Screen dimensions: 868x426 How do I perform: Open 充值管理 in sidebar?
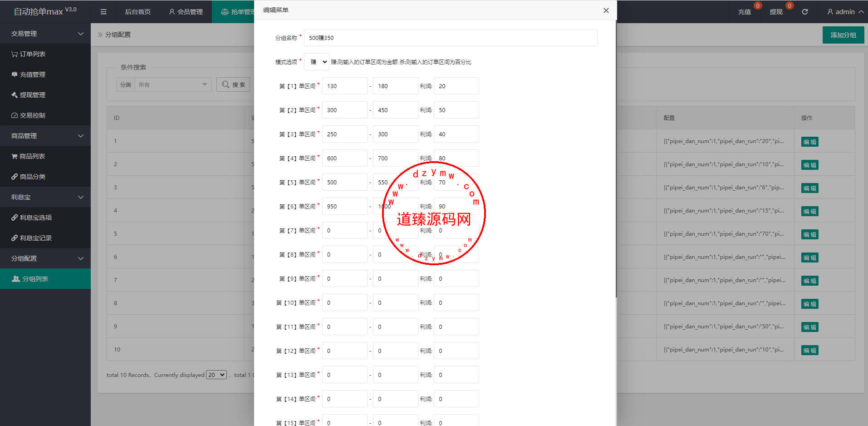[45, 74]
